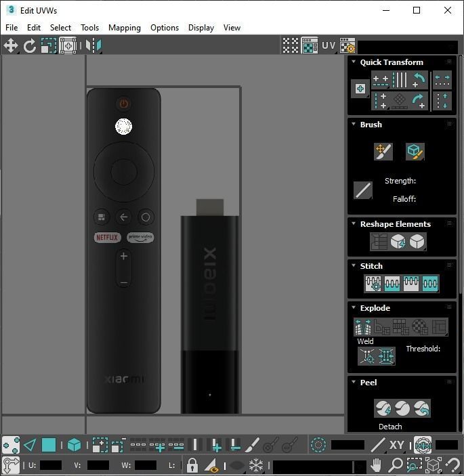Click Space Vertically in Quick Transform
Screen dimensions: 464x476
(x=442, y=101)
